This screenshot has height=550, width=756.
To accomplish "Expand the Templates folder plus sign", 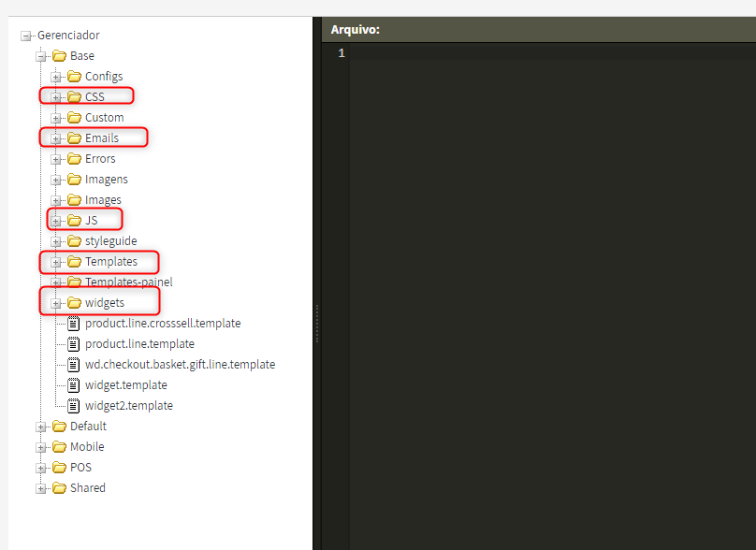I will click(56, 263).
